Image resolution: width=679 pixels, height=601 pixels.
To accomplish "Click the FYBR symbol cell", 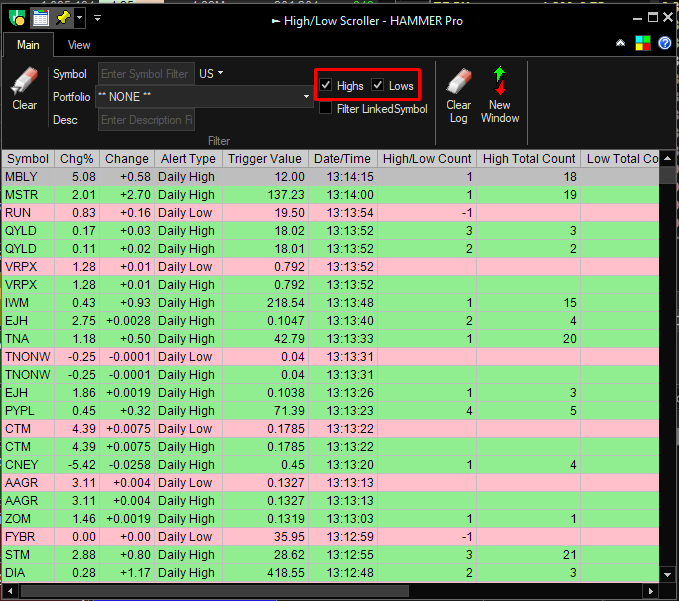I will coord(28,536).
